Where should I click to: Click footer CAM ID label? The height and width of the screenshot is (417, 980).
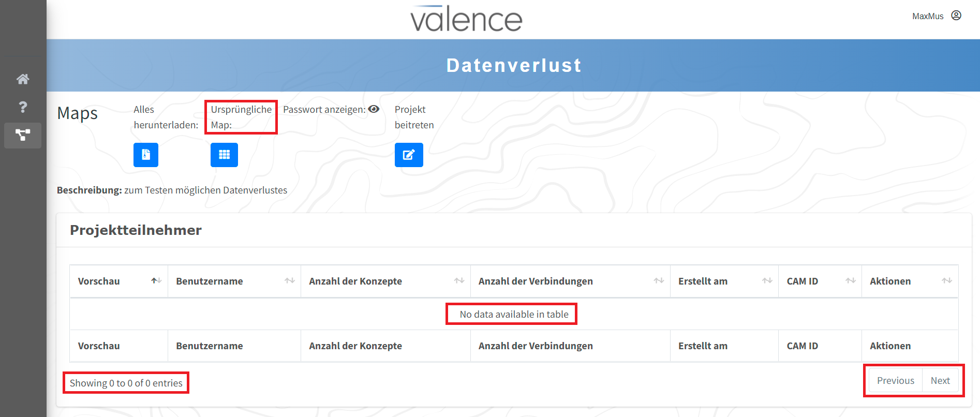click(803, 346)
